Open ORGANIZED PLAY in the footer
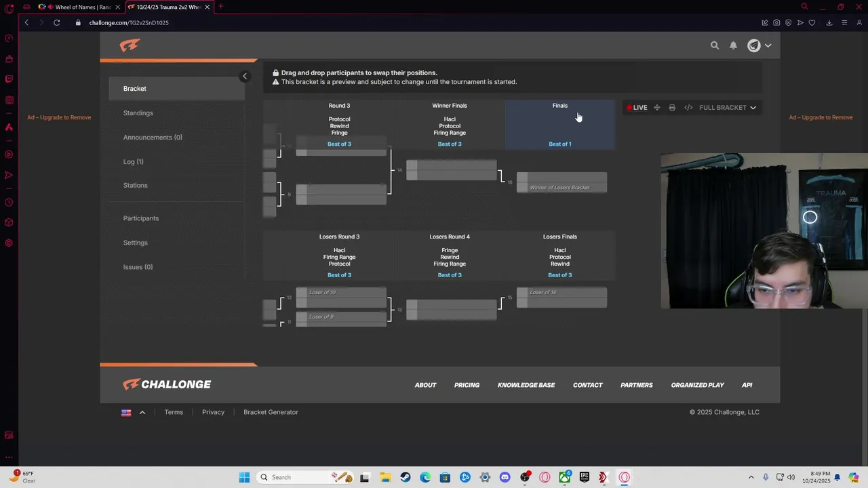868x488 pixels. point(698,385)
